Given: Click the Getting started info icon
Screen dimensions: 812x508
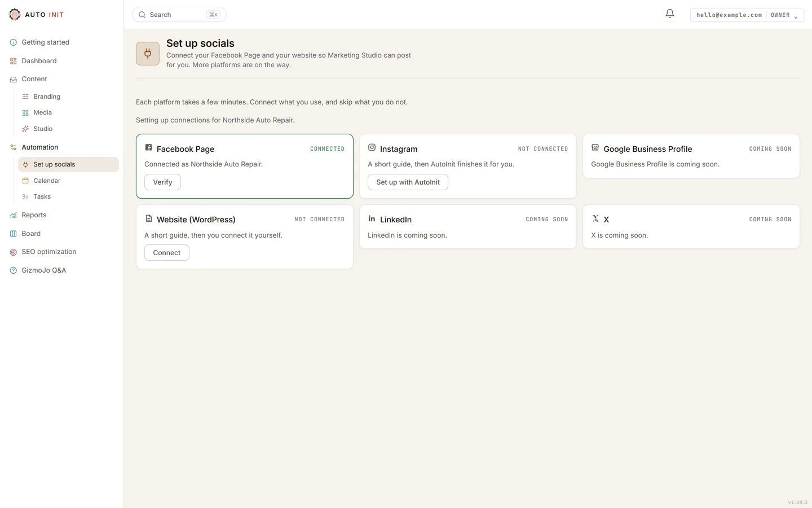Looking at the screenshot, I should (x=14, y=42).
